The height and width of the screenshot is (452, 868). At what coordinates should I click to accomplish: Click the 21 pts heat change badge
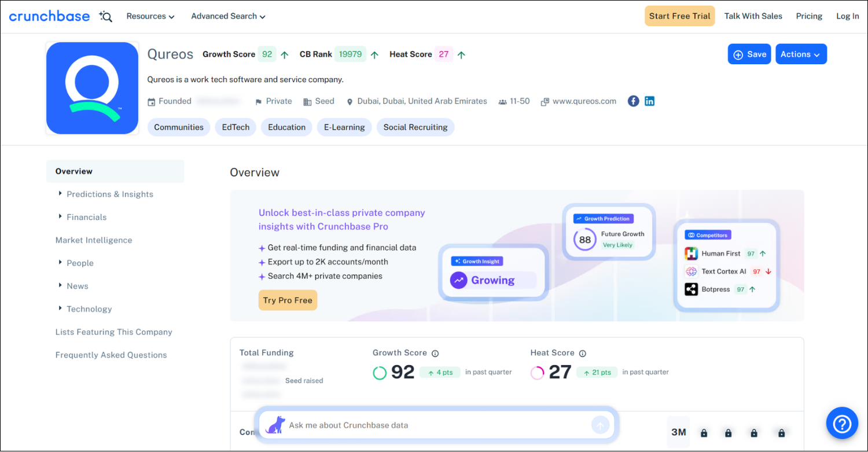(597, 373)
